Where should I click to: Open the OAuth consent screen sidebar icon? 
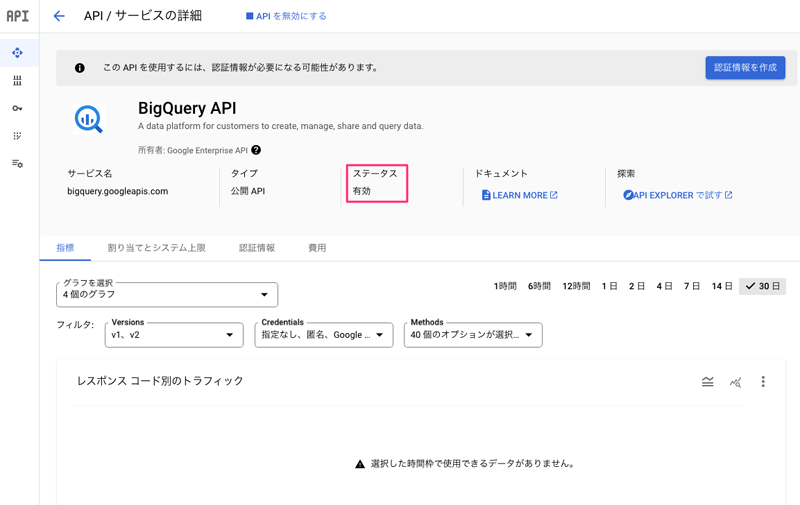pos(17,136)
